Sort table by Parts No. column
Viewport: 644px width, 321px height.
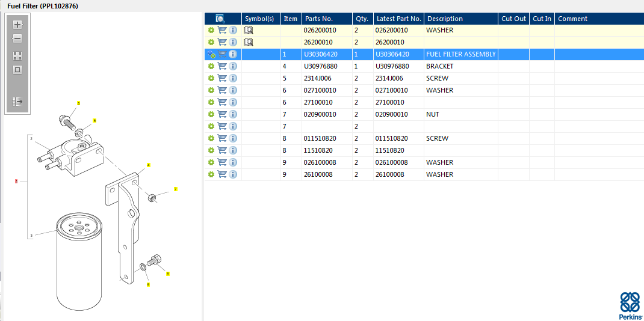tap(319, 19)
